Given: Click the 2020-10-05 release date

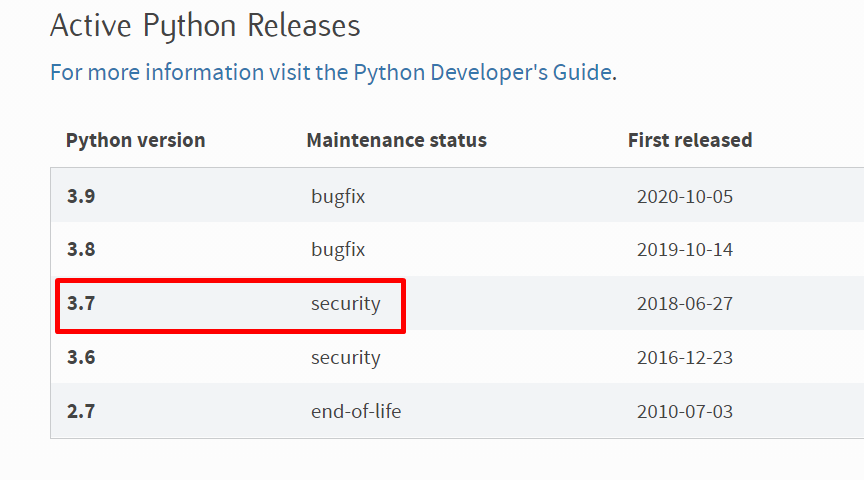Looking at the screenshot, I should click(x=685, y=196).
